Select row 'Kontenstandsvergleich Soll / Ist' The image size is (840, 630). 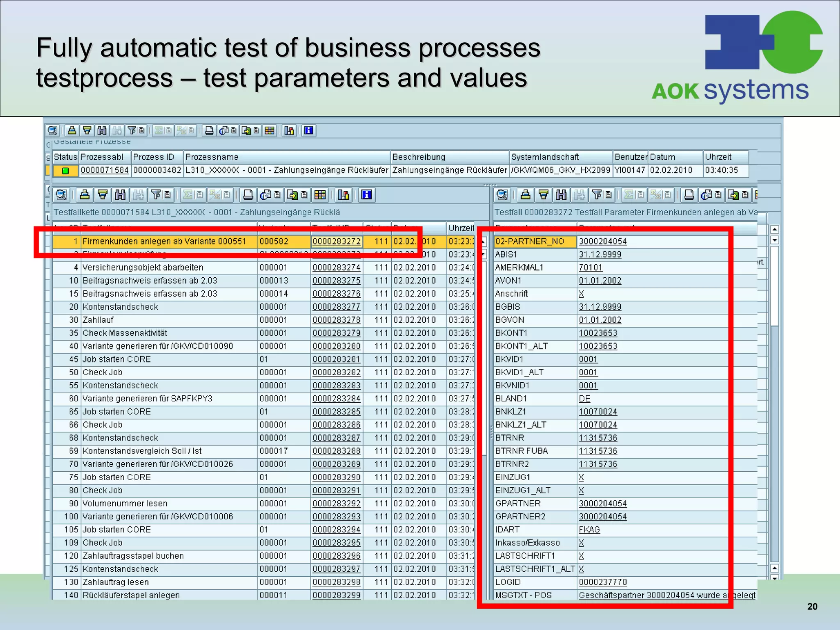[263, 451]
